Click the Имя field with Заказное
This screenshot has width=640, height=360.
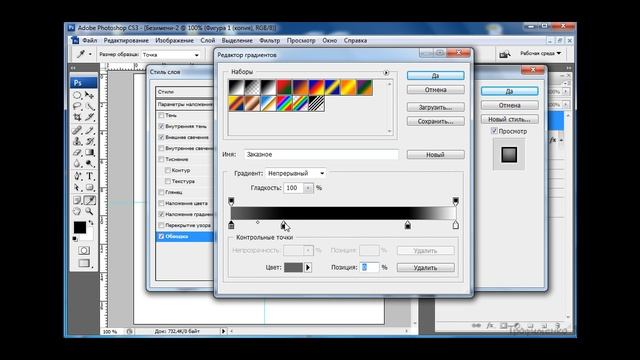321,154
